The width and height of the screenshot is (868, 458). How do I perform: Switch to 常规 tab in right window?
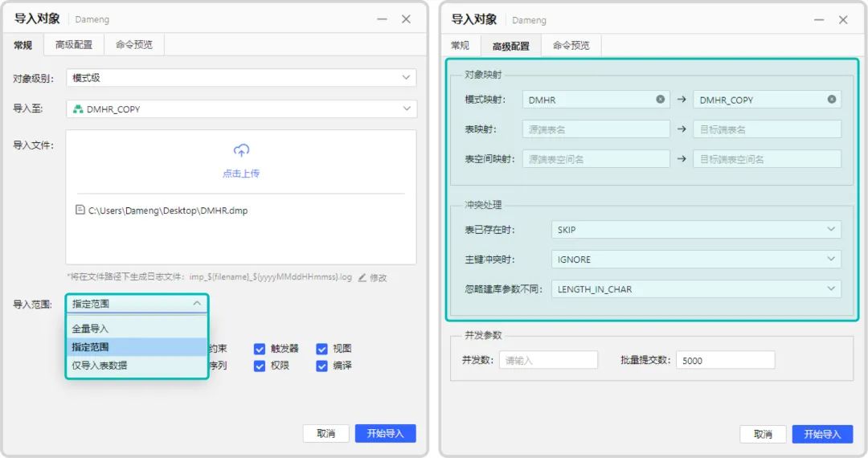[x=460, y=45]
